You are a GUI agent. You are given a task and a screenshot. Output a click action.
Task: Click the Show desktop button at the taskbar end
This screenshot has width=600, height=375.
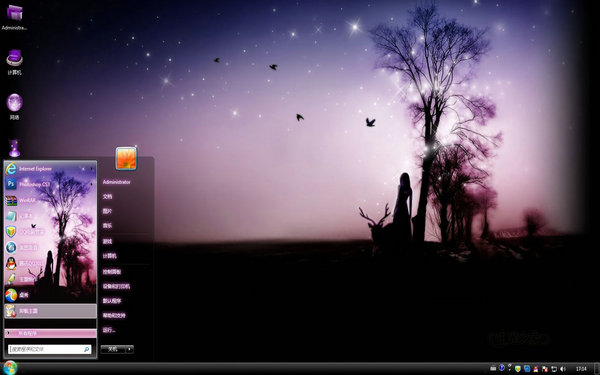(597, 368)
